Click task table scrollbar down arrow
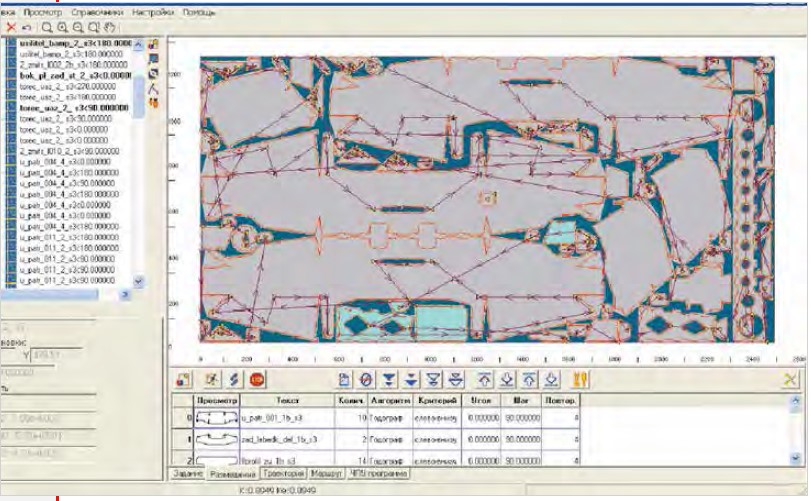The width and height of the screenshot is (811, 501). [800, 459]
